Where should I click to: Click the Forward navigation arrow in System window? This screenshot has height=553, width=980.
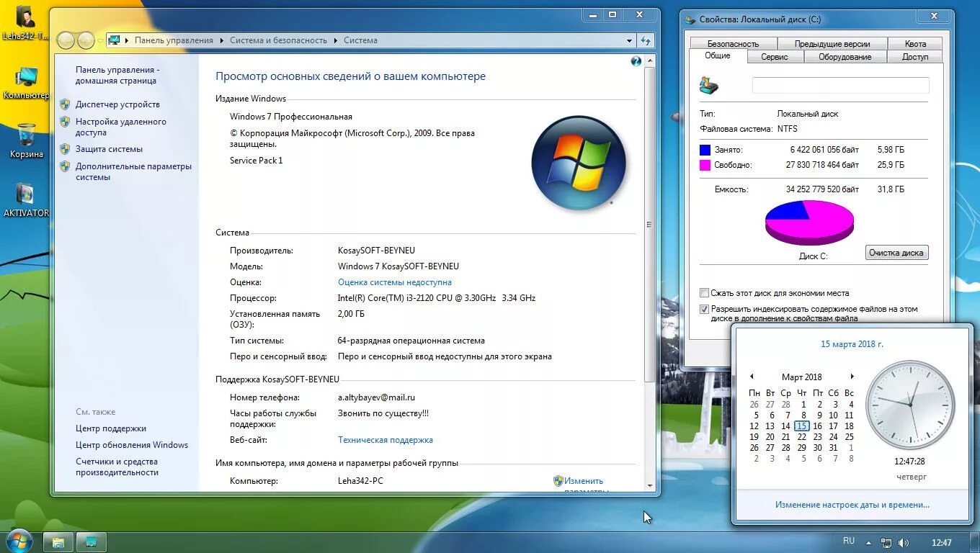click(86, 41)
